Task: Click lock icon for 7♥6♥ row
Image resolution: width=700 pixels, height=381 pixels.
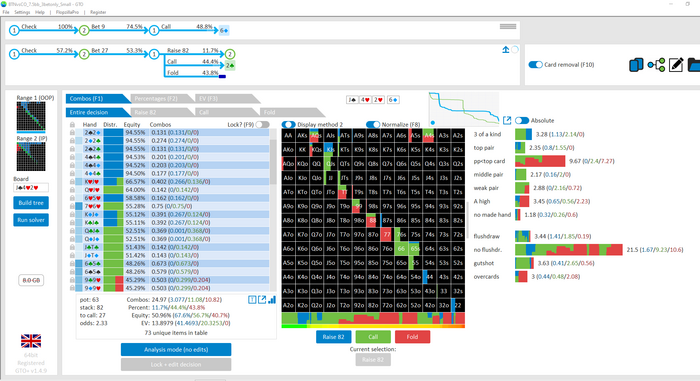Action: pyautogui.click(x=72, y=206)
